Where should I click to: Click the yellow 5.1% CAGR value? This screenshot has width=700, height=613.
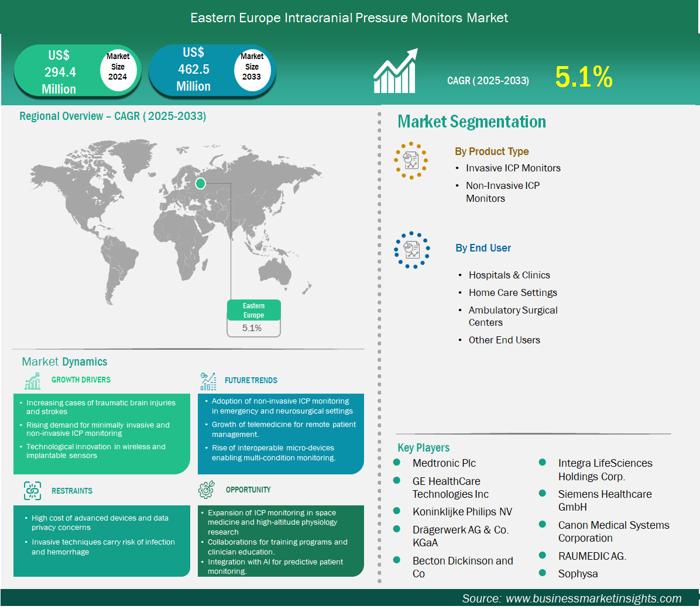pos(584,77)
